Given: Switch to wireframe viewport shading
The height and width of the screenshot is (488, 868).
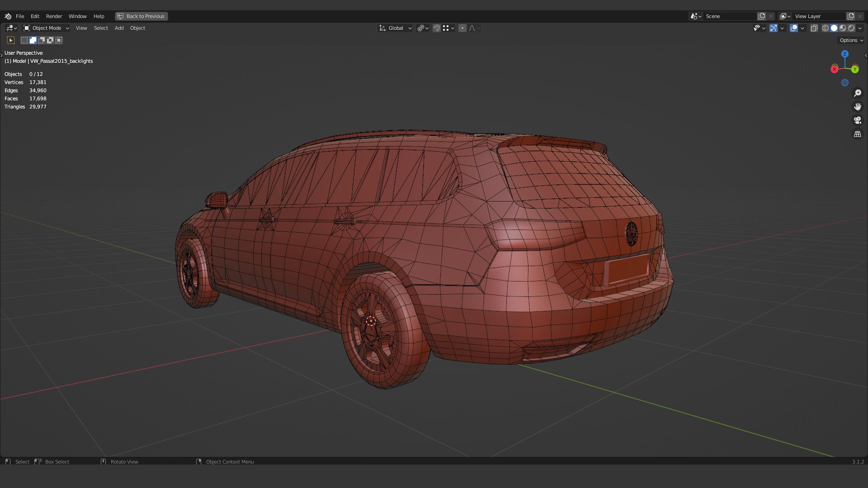Looking at the screenshot, I should pos(826,28).
